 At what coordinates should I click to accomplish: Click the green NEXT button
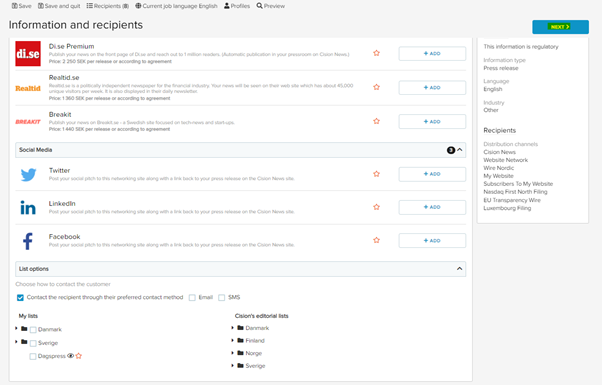point(560,27)
